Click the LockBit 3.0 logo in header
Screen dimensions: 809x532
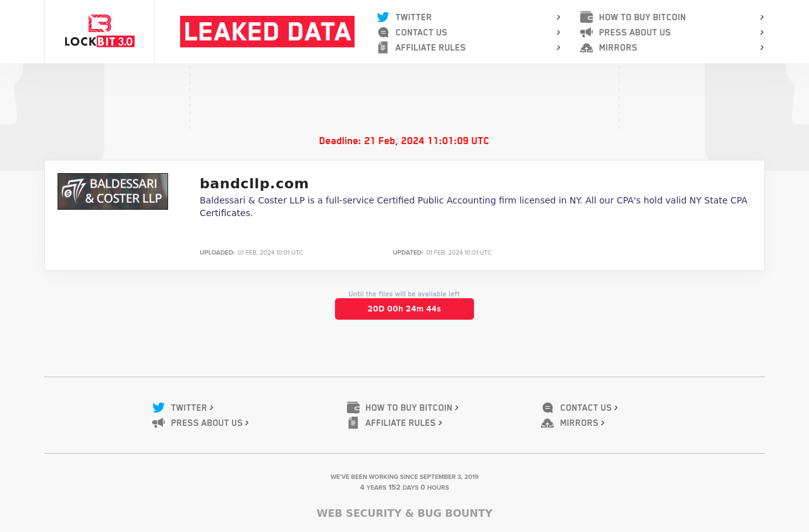pyautogui.click(x=99, y=31)
